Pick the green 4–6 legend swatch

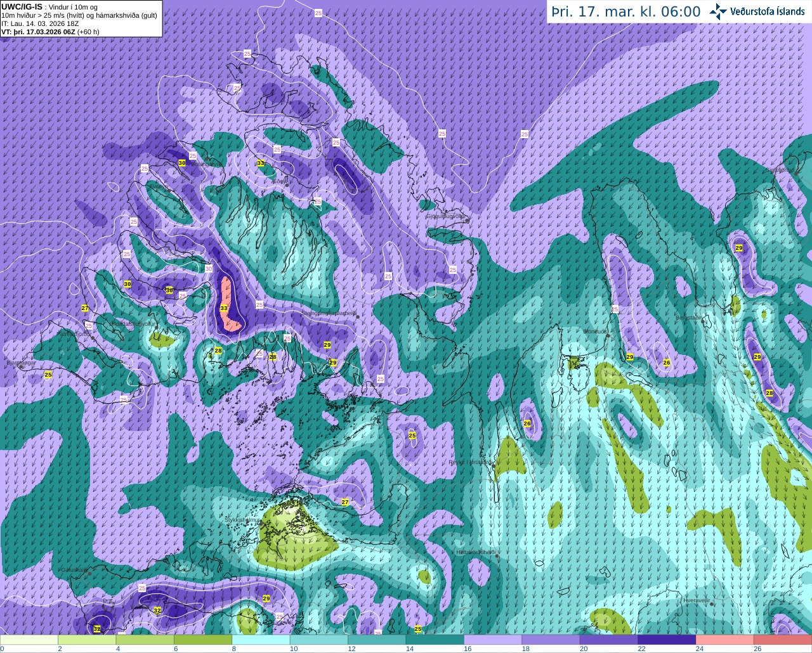(x=145, y=640)
